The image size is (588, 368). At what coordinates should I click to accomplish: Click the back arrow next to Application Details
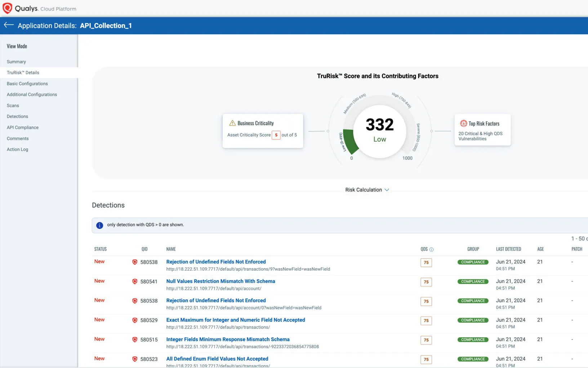(x=8, y=25)
